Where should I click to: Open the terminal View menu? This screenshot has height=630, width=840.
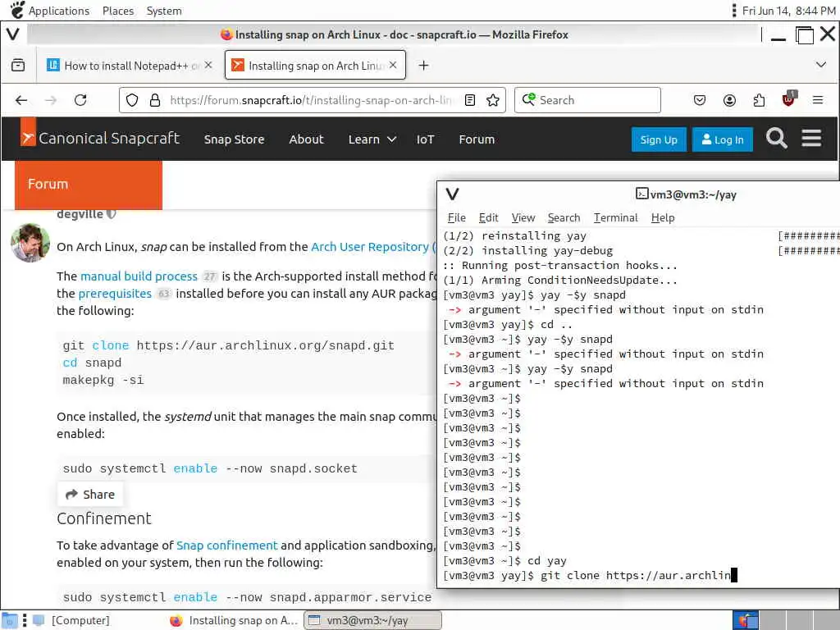click(x=523, y=217)
